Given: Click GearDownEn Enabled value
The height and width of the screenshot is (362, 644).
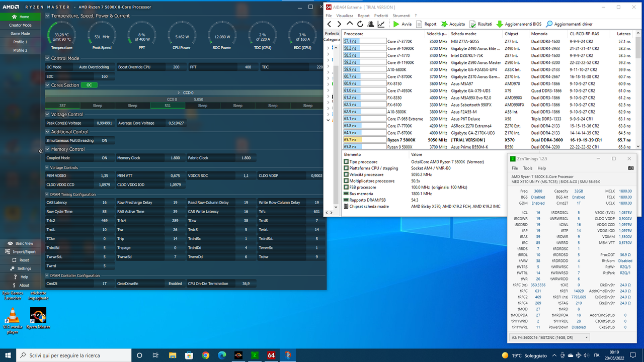Looking at the screenshot, I should [x=175, y=284].
